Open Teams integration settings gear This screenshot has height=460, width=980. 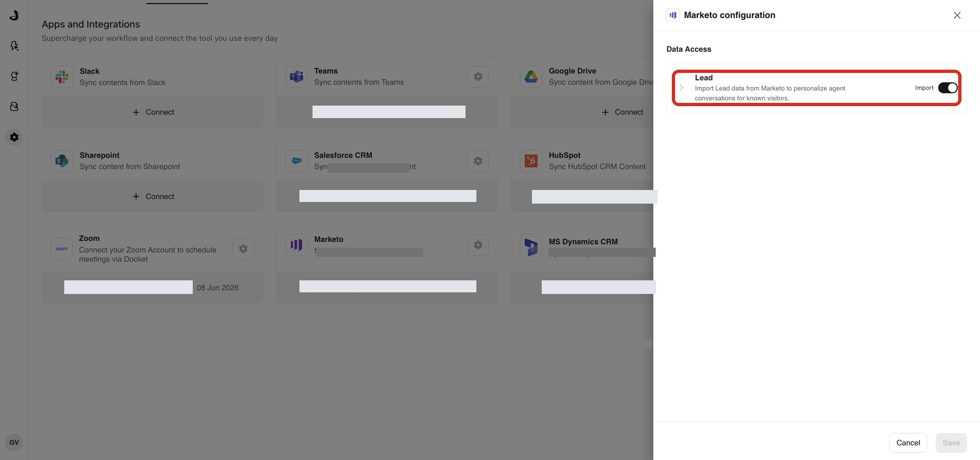(x=478, y=77)
